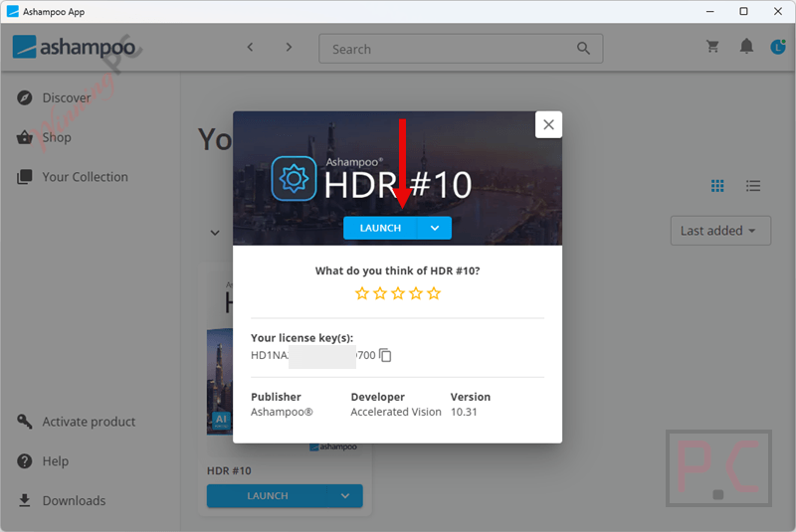Go forward with the right arrow

[289, 47]
